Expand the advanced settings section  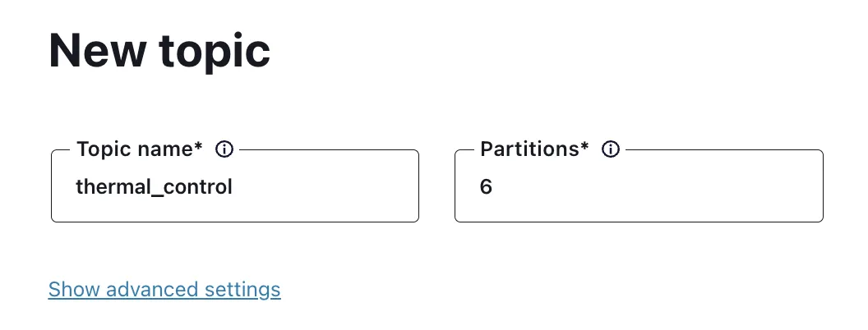pos(164,290)
